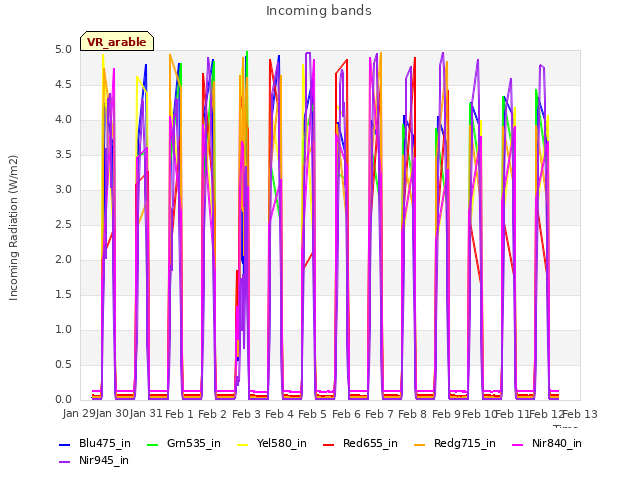Image resolution: width=640 pixels, height=480 pixels.
Task: Click the Feb 6 x-axis date label
Action: [346, 414]
